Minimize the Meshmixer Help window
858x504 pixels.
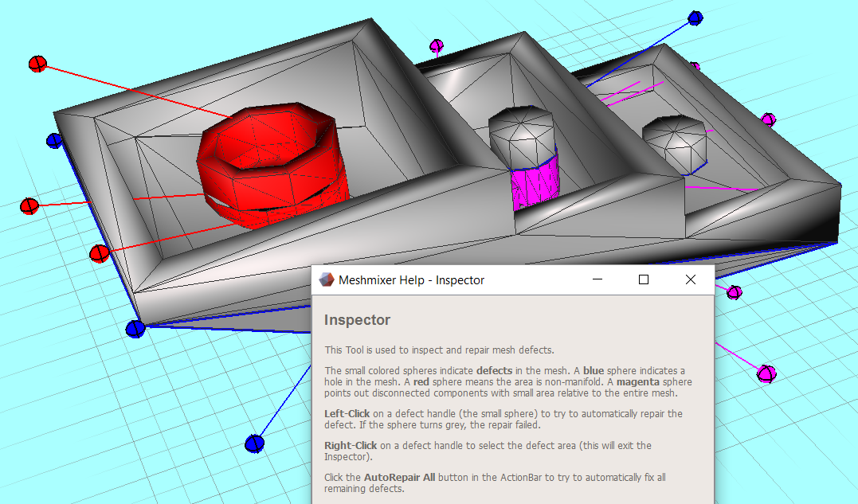(x=597, y=279)
